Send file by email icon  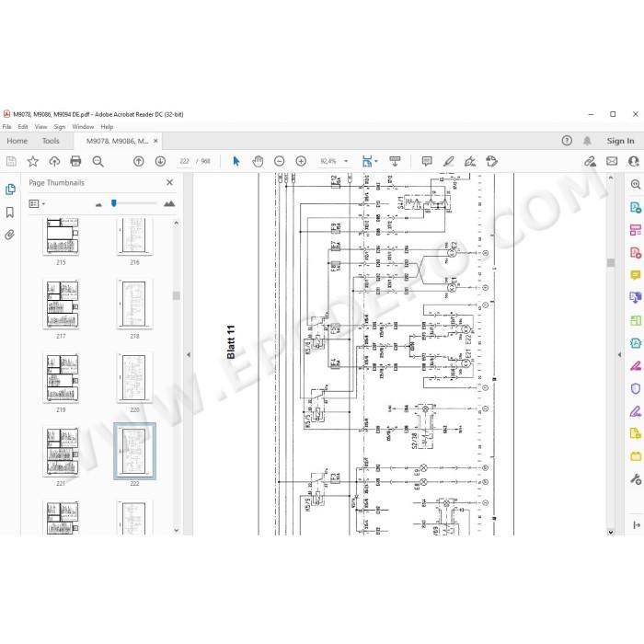click(x=612, y=161)
